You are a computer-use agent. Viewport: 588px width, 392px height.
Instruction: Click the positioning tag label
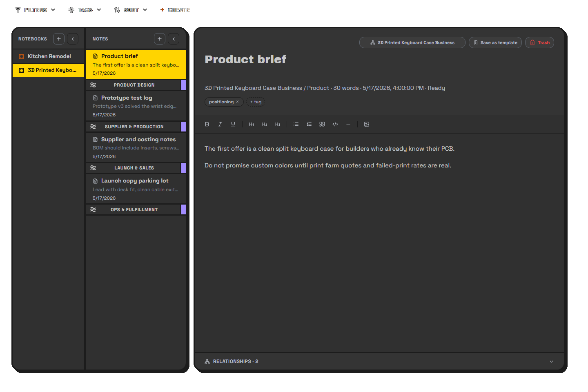(221, 102)
